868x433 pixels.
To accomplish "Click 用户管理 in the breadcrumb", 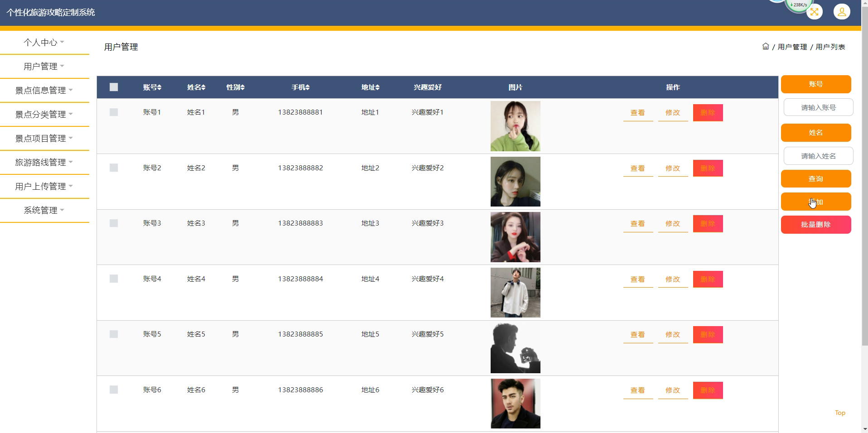I will click(792, 47).
